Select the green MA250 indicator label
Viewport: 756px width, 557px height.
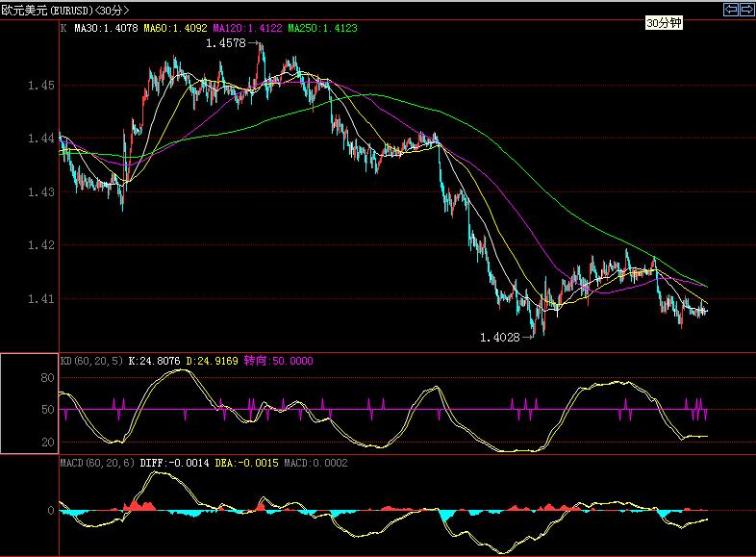321,29
